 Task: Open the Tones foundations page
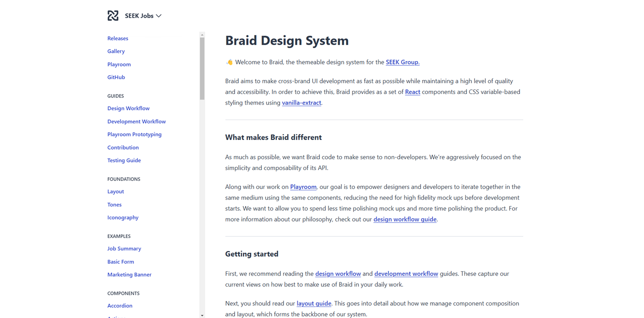pyautogui.click(x=114, y=205)
